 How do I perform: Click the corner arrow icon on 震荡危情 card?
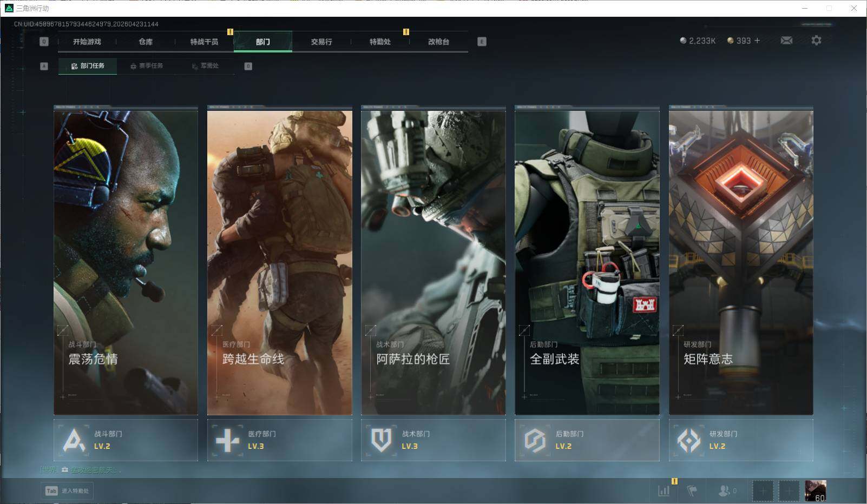63,330
